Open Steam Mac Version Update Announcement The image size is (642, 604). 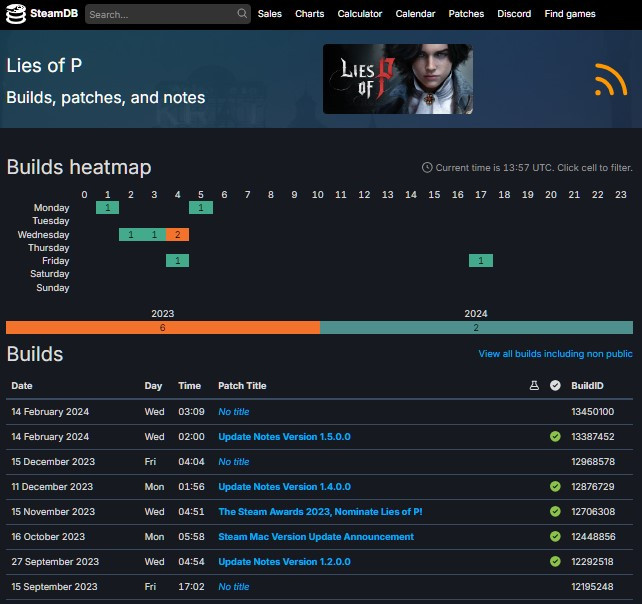click(316, 537)
